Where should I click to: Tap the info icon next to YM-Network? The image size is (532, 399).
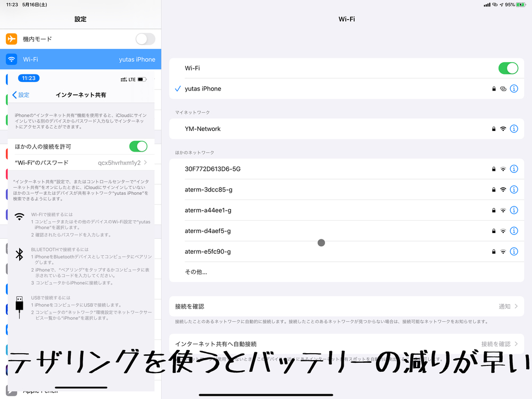(514, 129)
